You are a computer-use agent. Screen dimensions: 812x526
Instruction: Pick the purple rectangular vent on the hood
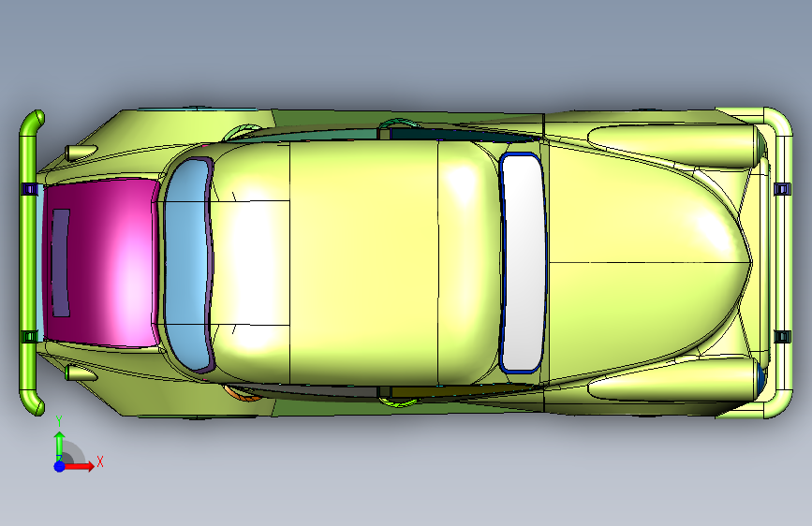coord(61,263)
